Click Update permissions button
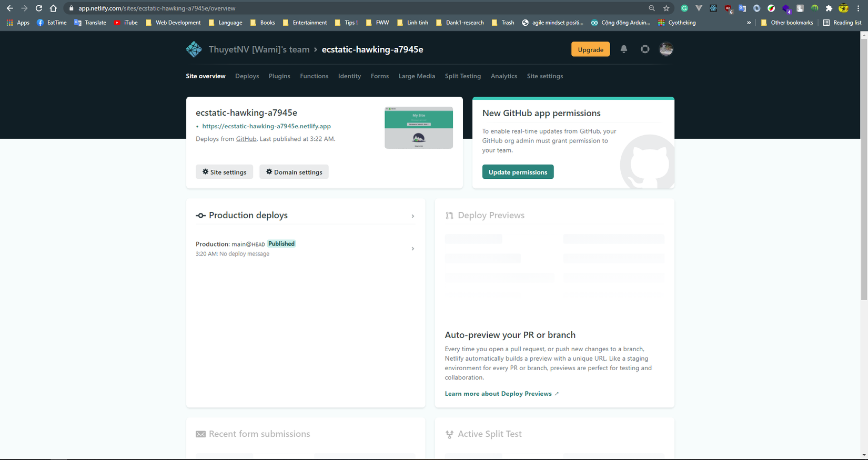The image size is (868, 460). click(518, 172)
